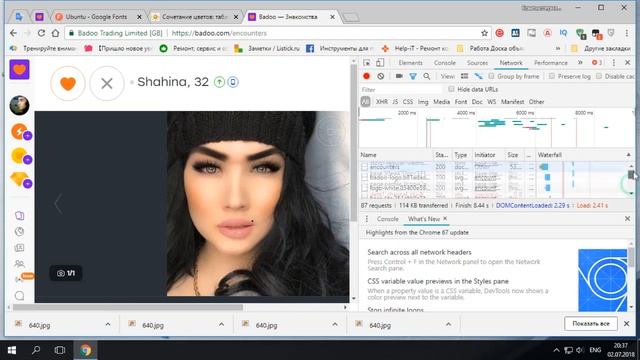Expand options for the second 640.jpg download
Viewport: 640px width, 360px height.
coord(221,324)
